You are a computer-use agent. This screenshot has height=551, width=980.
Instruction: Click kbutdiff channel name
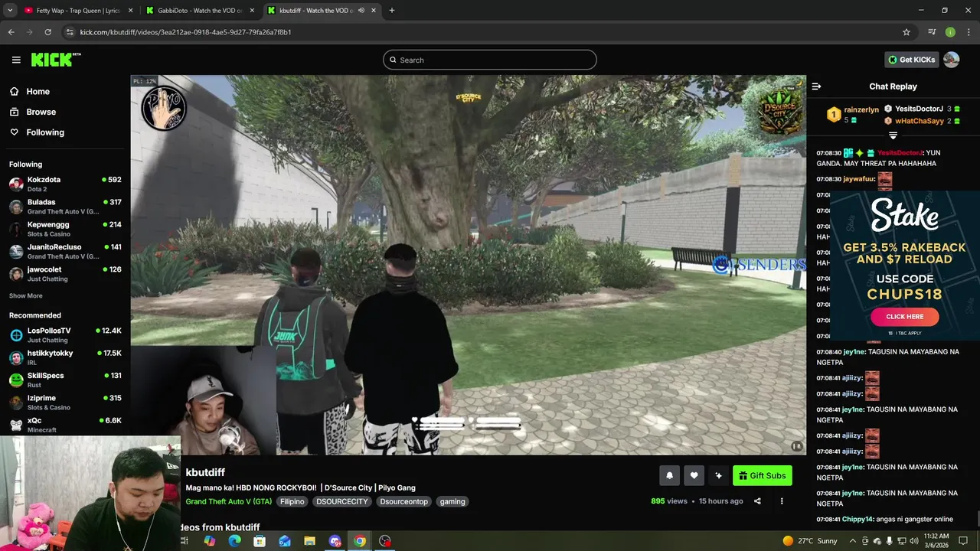coord(205,472)
